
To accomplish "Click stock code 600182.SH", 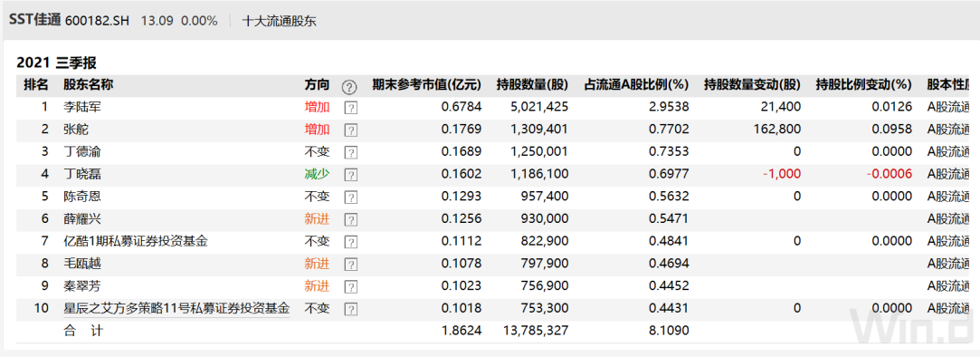I will 98,21.
